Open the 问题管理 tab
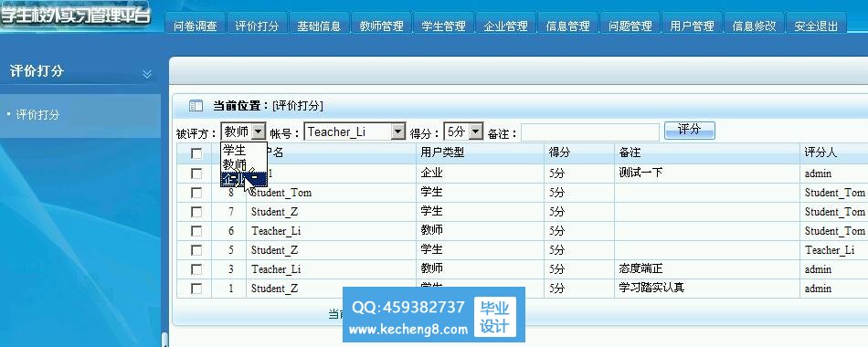Screen dimensions: 868x347 630,25
